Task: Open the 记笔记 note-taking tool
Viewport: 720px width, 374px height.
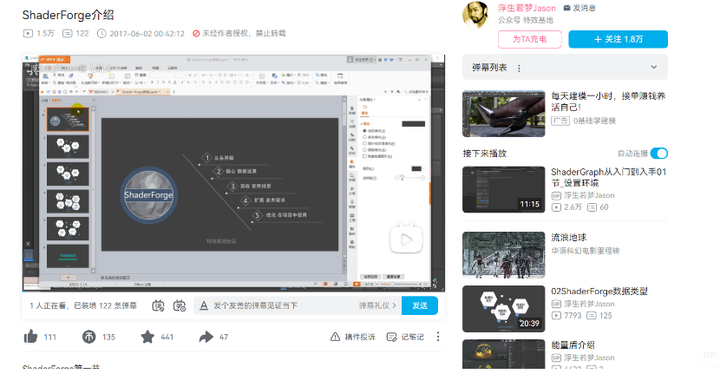Action: 405,337
